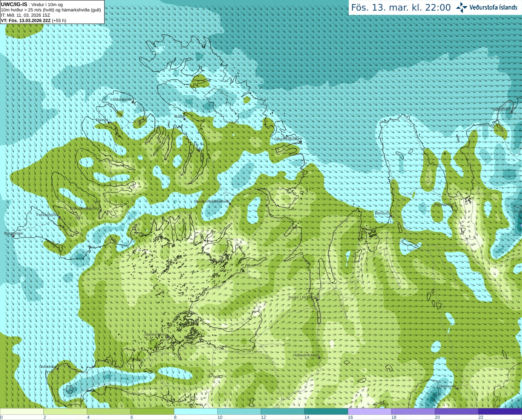Click the IT: Mið. 11. 03. 2026 15Z line

pos(25,15)
